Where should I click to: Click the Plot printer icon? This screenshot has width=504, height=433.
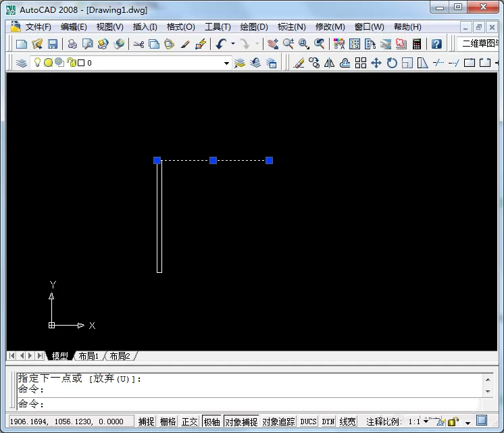coord(72,44)
